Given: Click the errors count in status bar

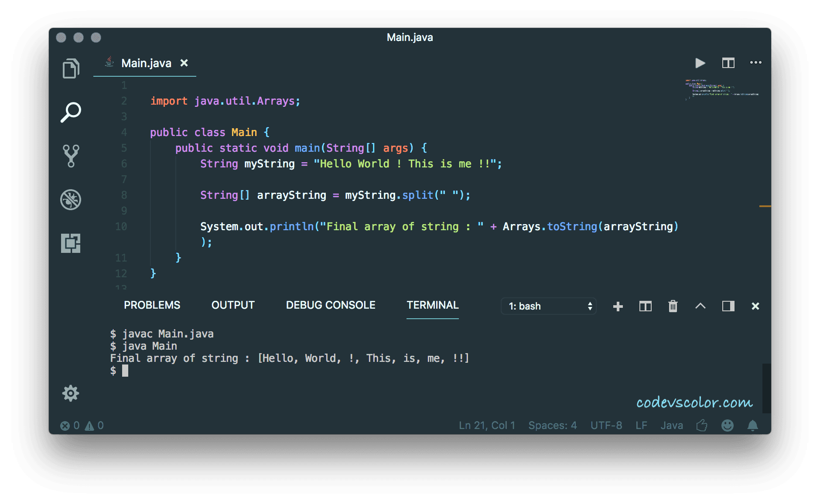Looking at the screenshot, I should (x=70, y=426).
